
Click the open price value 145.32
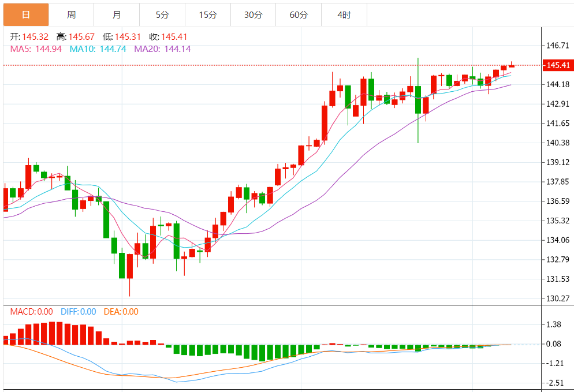35,36
